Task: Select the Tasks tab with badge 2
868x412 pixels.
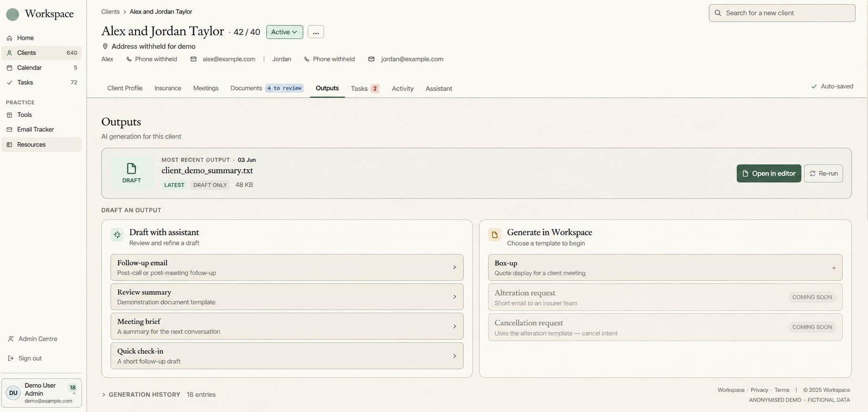Action: (365, 89)
